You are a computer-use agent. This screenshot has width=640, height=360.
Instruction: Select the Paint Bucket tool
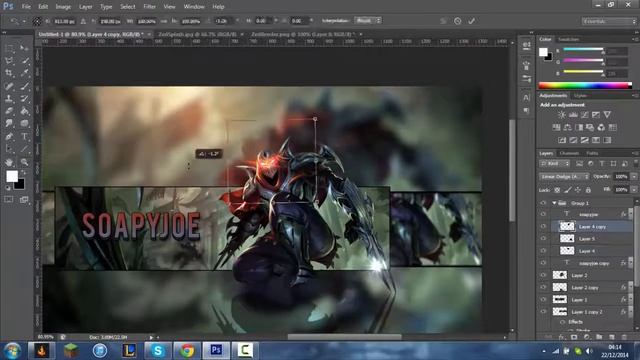point(24,111)
